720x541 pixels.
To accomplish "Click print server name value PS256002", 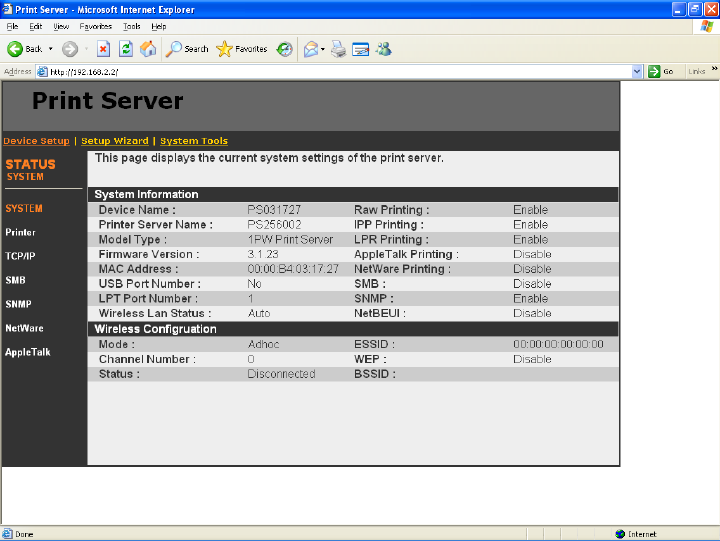I will 274,225.
